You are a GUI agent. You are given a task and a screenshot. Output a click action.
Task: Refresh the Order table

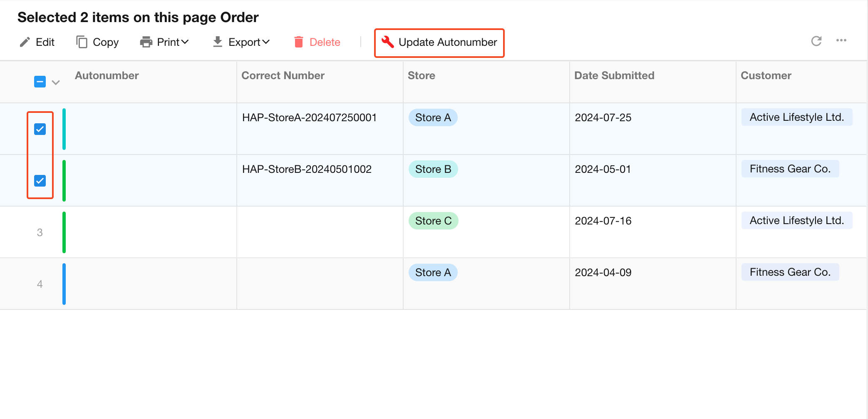point(816,41)
